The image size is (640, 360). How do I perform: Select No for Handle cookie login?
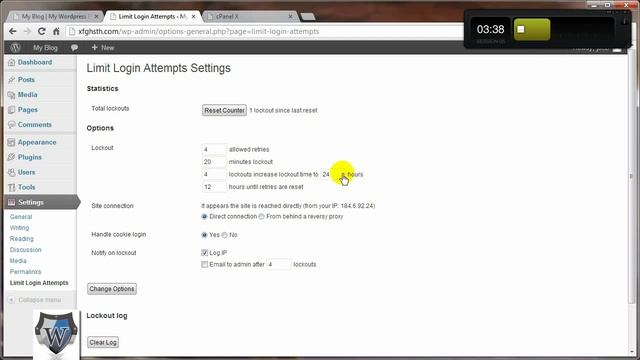[x=224, y=235]
